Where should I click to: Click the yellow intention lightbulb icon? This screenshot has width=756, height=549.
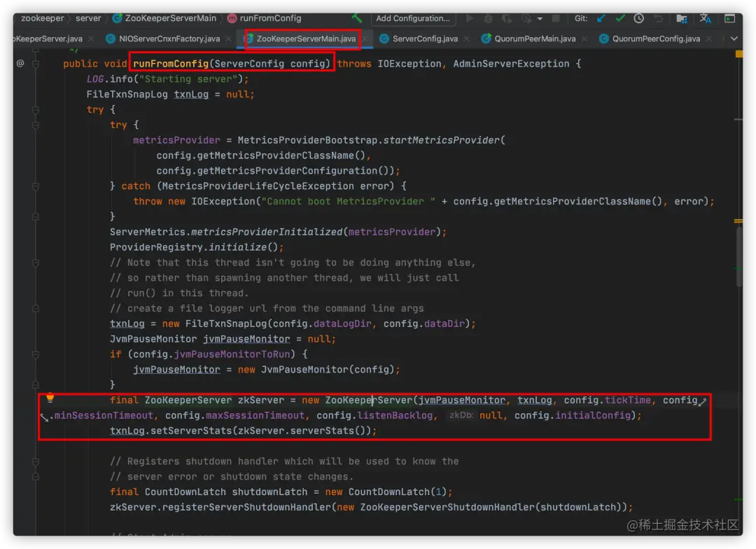pos(50,398)
